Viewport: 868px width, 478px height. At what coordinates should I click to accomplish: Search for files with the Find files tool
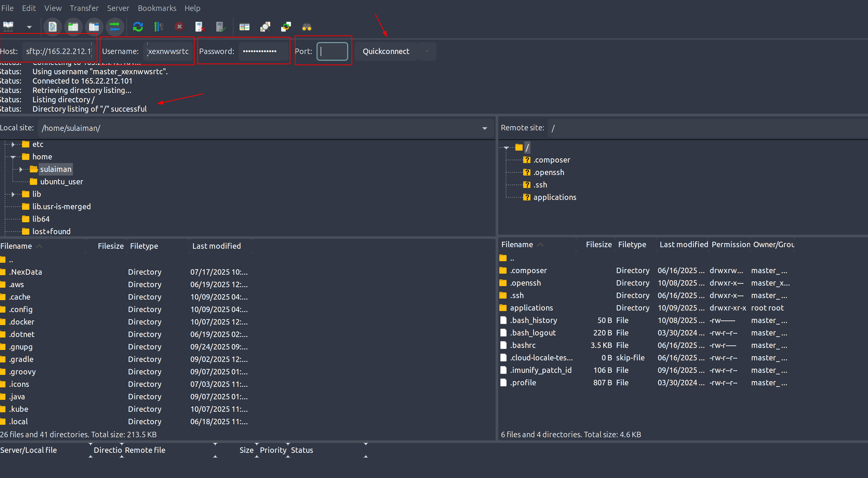pyautogui.click(x=307, y=26)
